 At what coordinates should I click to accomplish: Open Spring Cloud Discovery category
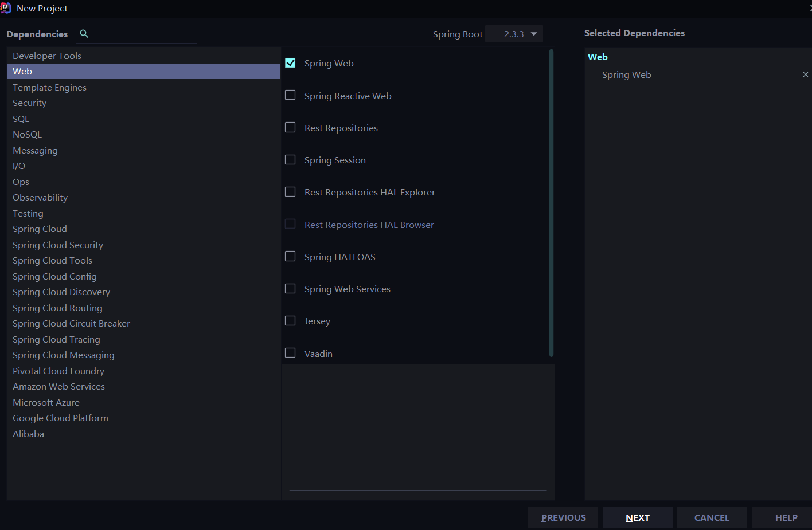[x=143, y=292]
